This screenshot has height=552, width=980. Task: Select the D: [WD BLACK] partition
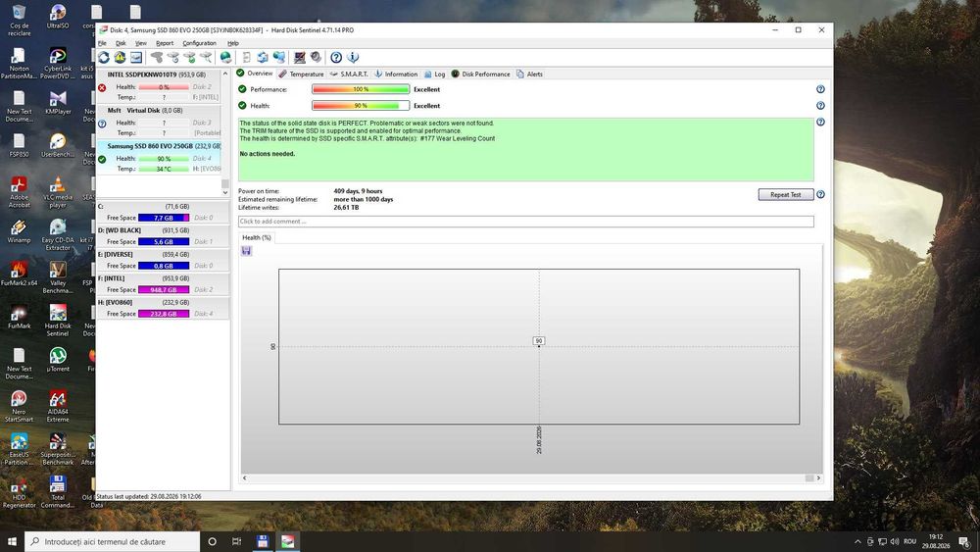(163, 235)
